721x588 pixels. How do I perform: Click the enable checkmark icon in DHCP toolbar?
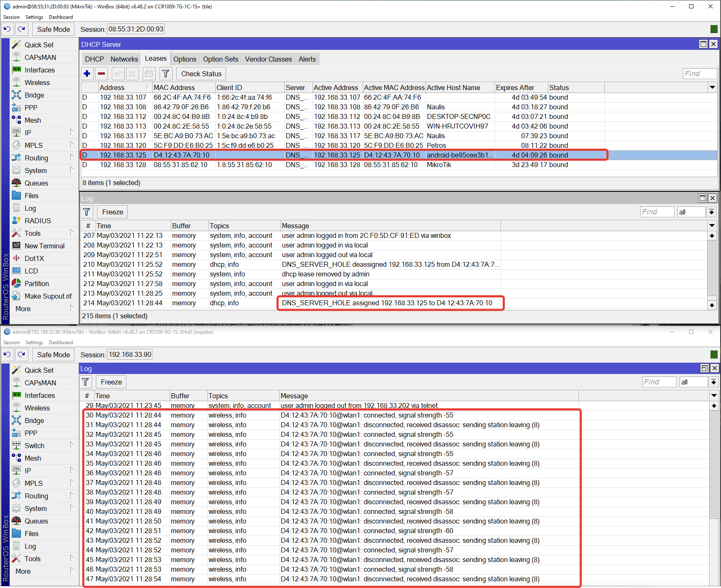click(x=118, y=74)
